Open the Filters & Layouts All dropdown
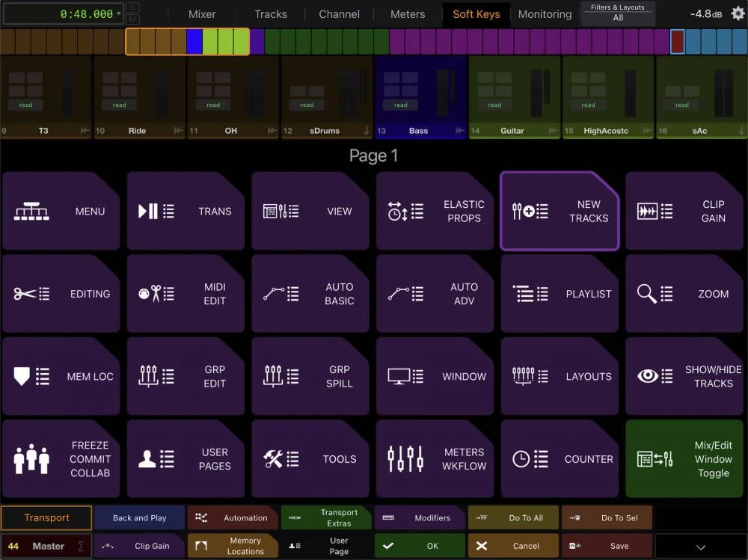 [x=618, y=13]
